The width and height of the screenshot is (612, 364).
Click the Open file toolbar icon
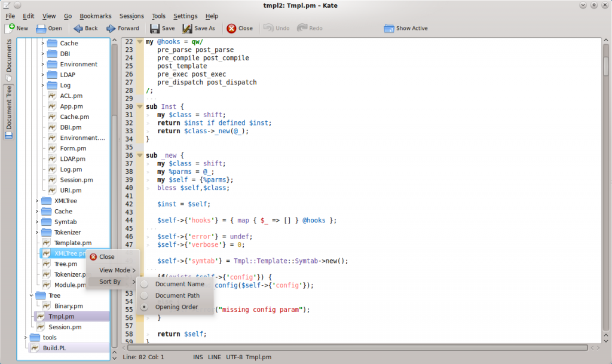[x=41, y=28]
